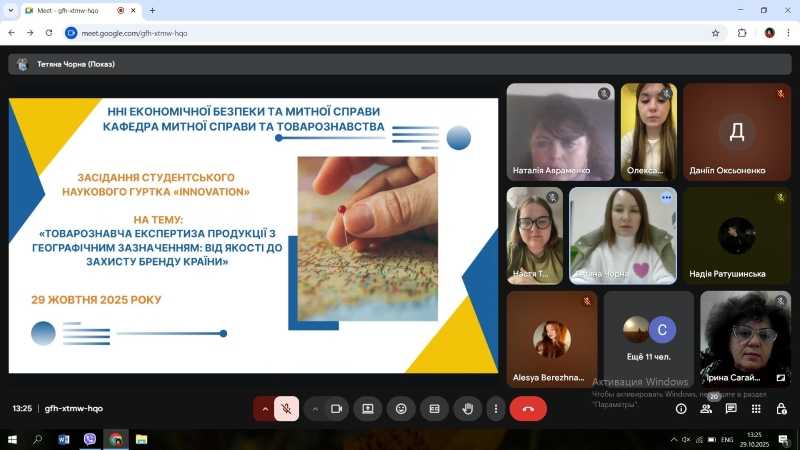
Task: Open Chrome profile avatar
Action: 769,33
